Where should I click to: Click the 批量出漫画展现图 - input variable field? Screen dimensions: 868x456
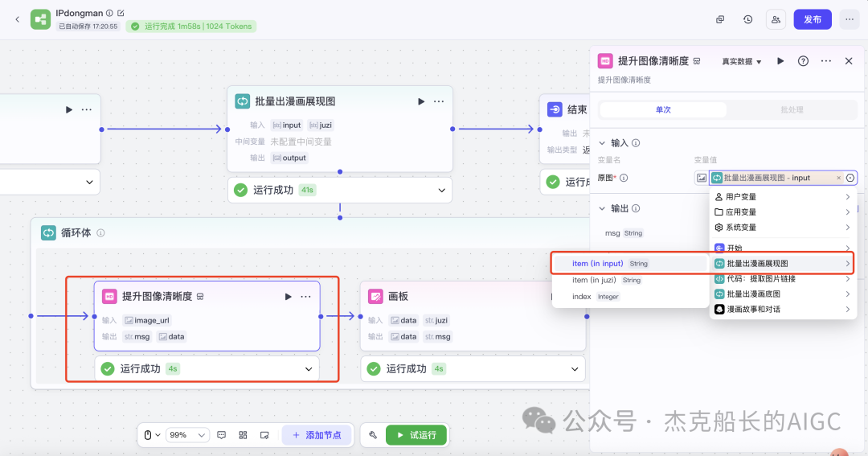pyautogui.click(x=776, y=178)
